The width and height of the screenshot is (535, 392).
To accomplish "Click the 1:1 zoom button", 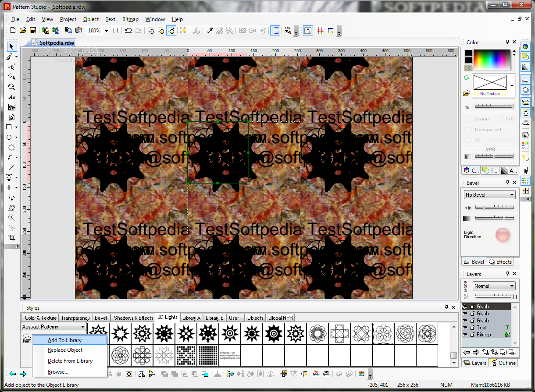I will click(115, 31).
